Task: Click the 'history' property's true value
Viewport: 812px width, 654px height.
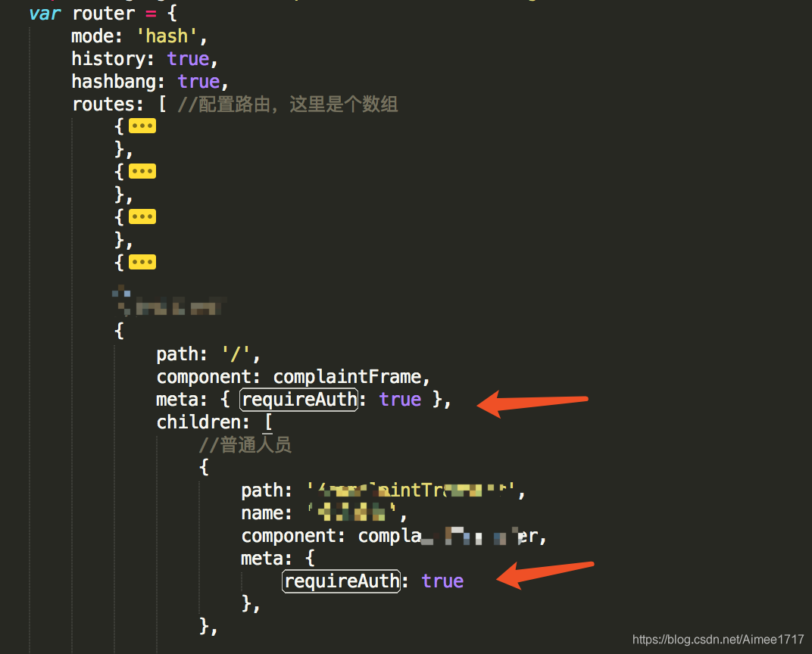Action: coord(188,59)
